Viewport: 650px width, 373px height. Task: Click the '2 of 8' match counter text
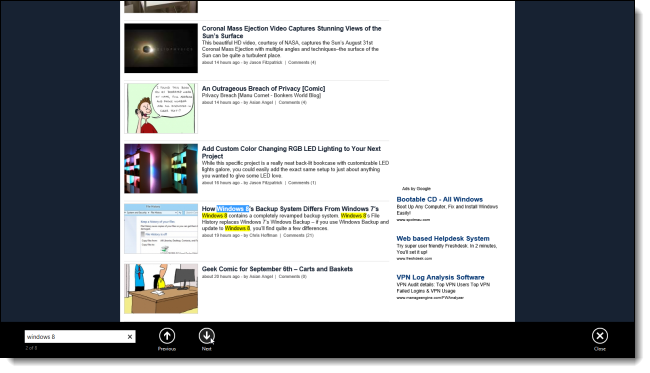pos(31,348)
